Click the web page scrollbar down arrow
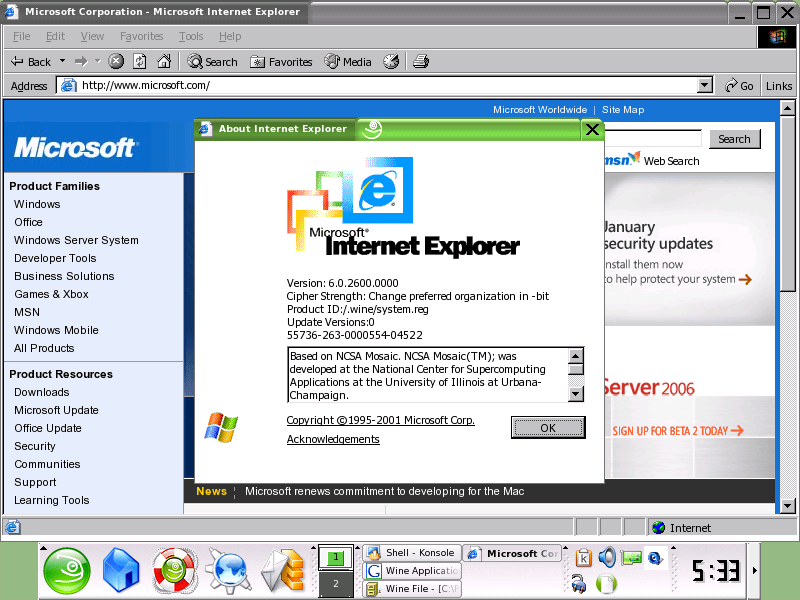 (x=787, y=506)
